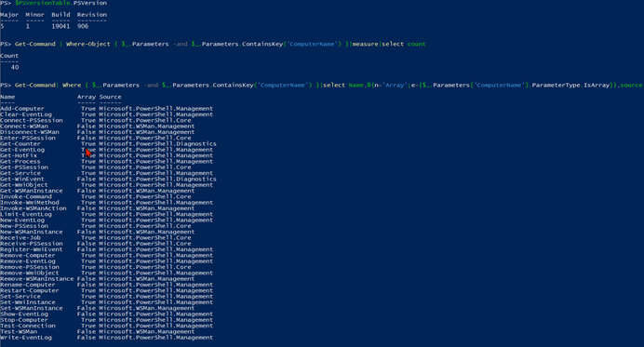
Task: Select the Major column header
Action: pyautogui.click(x=9, y=14)
